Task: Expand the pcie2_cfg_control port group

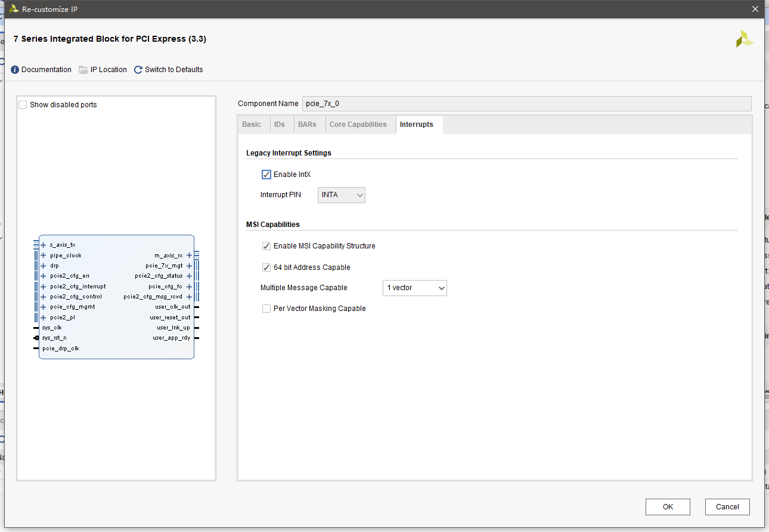Action: pyautogui.click(x=44, y=297)
